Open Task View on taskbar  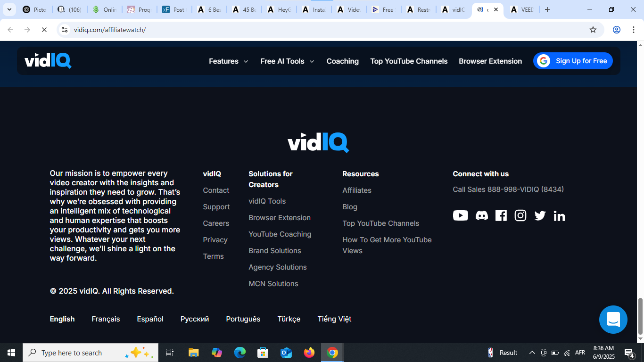click(x=170, y=353)
